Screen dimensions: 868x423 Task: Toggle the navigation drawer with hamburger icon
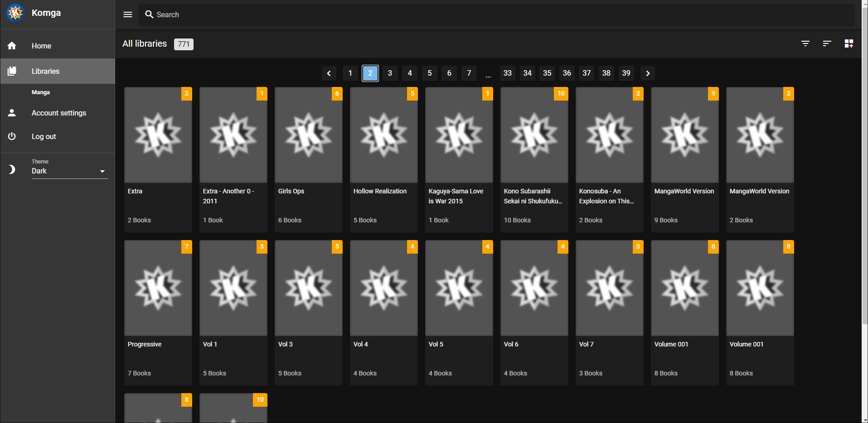coord(127,14)
